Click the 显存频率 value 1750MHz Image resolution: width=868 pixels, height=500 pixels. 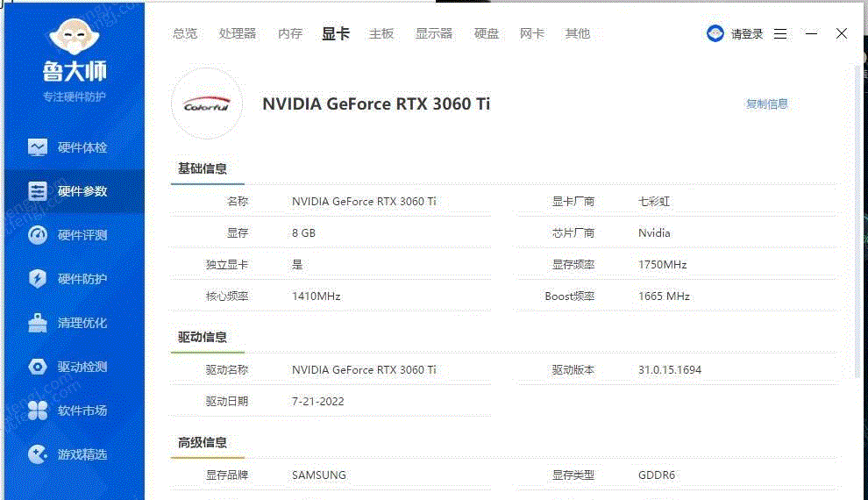(663, 265)
